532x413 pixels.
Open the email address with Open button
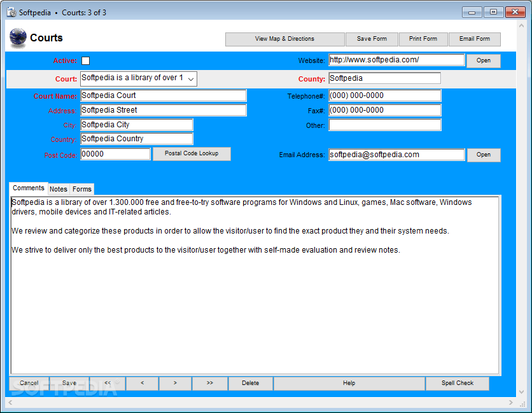pos(484,155)
